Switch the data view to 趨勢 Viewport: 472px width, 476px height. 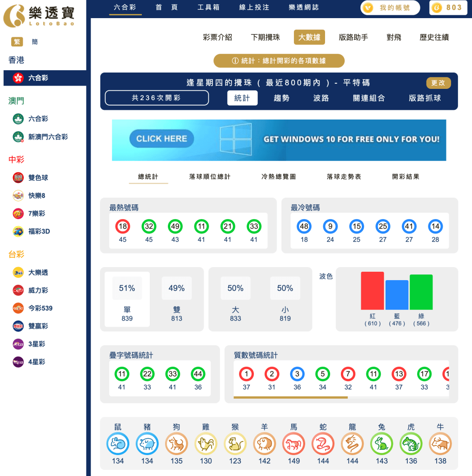[281, 99]
